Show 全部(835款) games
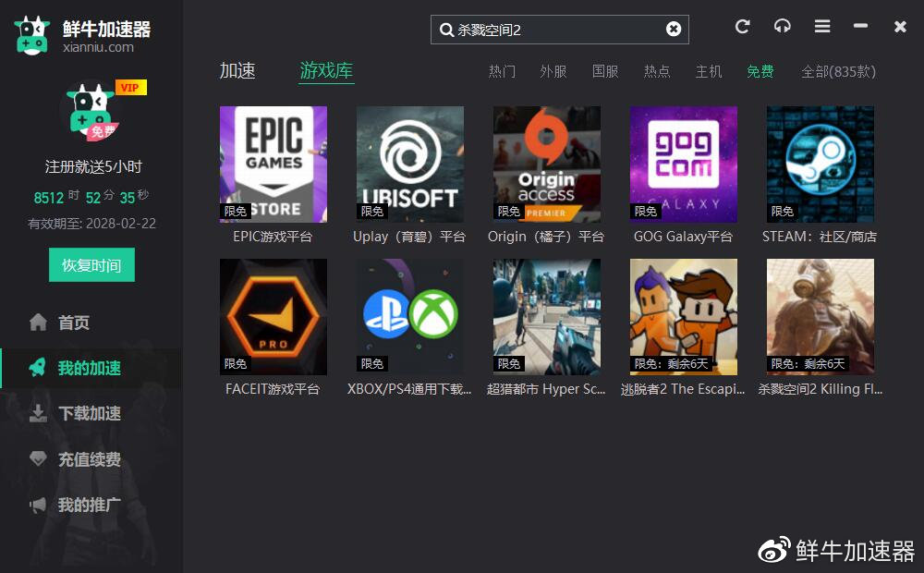Screen dimensions: 924x573 pyautogui.click(x=836, y=71)
